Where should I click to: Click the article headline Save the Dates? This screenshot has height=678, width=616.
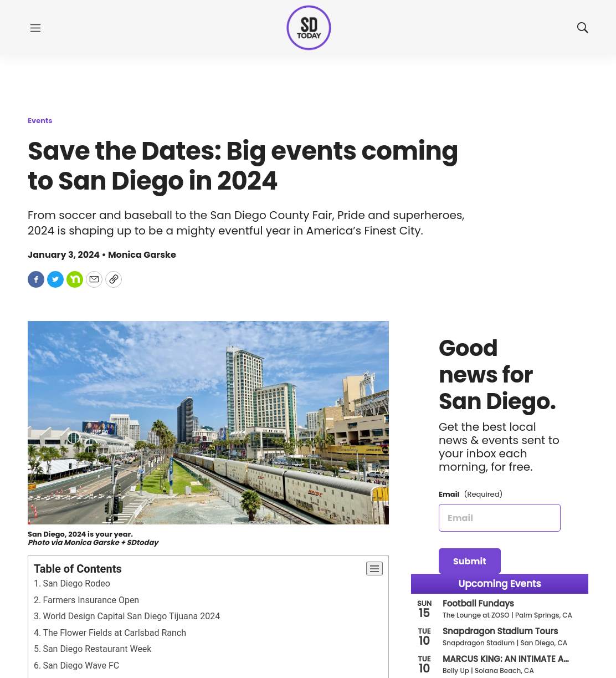click(x=243, y=166)
